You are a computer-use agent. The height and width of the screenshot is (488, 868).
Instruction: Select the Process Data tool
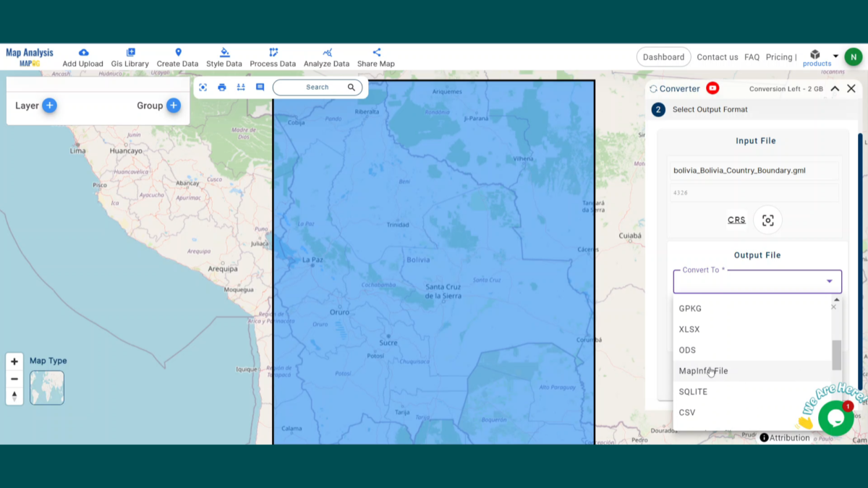273,56
